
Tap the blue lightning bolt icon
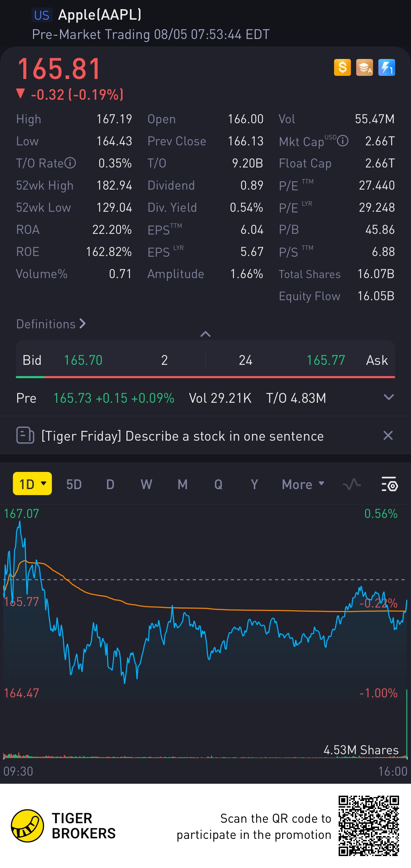pyautogui.click(x=386, y=67)
